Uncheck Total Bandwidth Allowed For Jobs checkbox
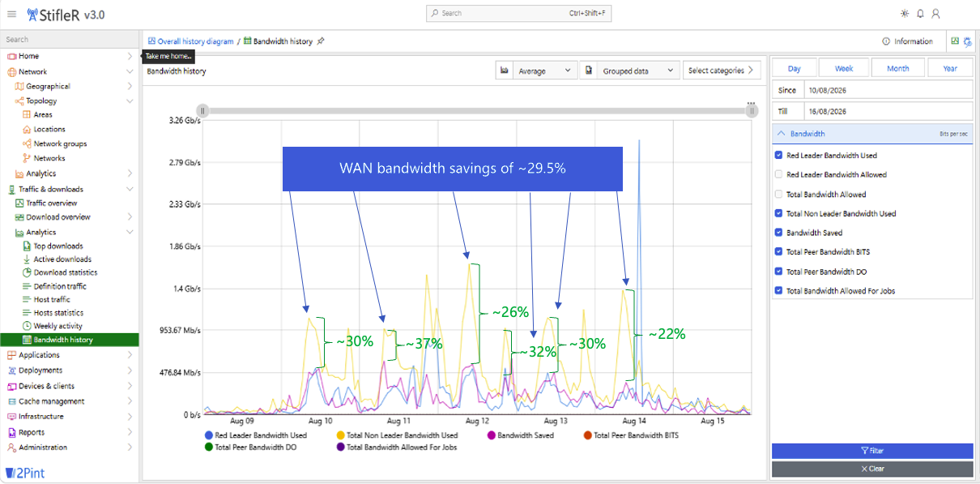 778,290
